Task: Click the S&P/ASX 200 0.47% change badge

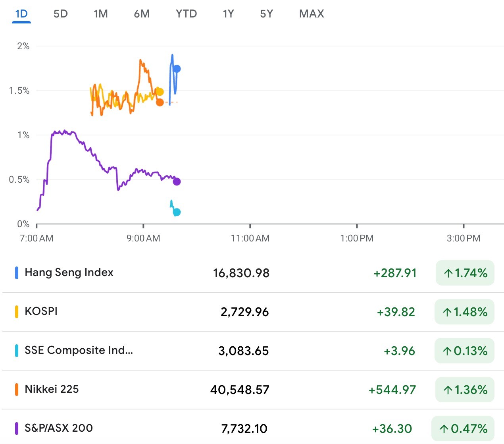Action: coord(463,429)
